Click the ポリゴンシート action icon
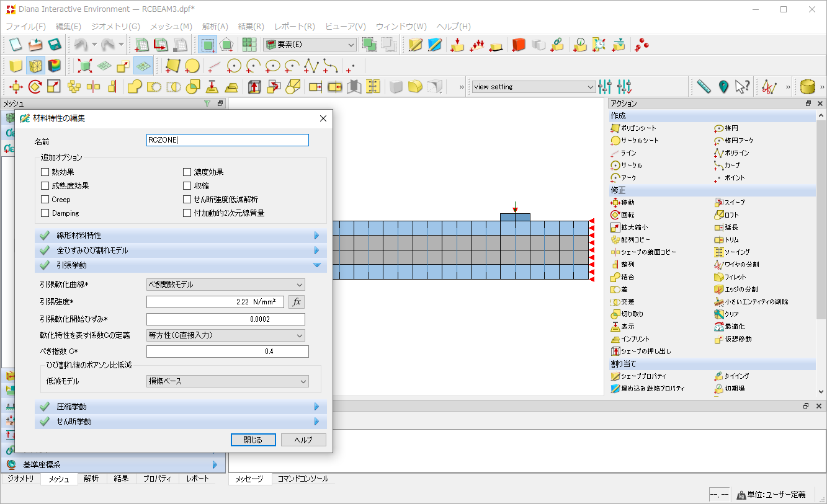The width and height of the screenshot is (827, 504). [x=615, y=128]
